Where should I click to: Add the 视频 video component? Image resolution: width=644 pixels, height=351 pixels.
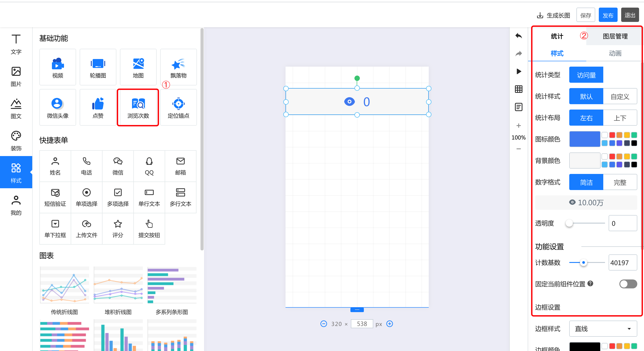pyautogui.click(x=58, y=67)
